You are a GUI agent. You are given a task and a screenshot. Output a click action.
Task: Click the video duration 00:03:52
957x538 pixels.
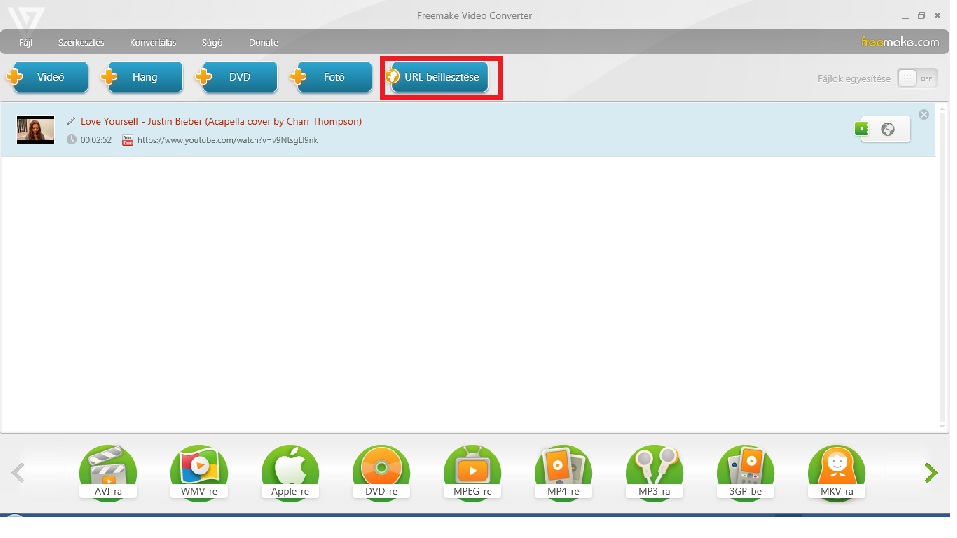[x=96, y=140]
